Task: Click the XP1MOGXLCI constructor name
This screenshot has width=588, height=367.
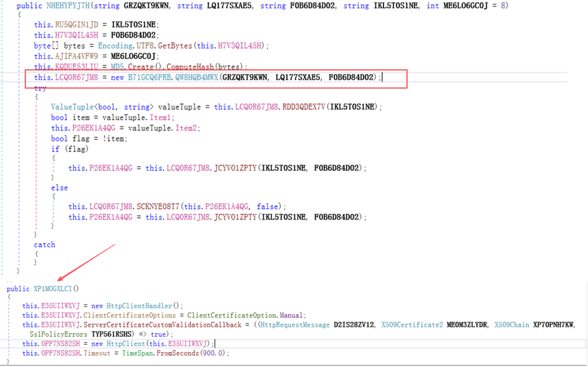Action: [53, 289]
